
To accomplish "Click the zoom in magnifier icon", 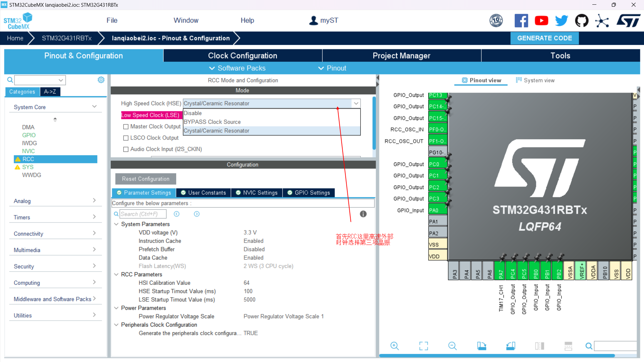I will (x=394, y=346).
